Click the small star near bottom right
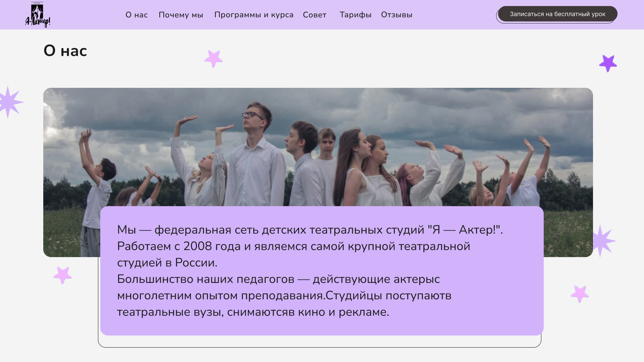Viewport: 644px width, 362px height. pyautogui.click(x=579, y=294)
